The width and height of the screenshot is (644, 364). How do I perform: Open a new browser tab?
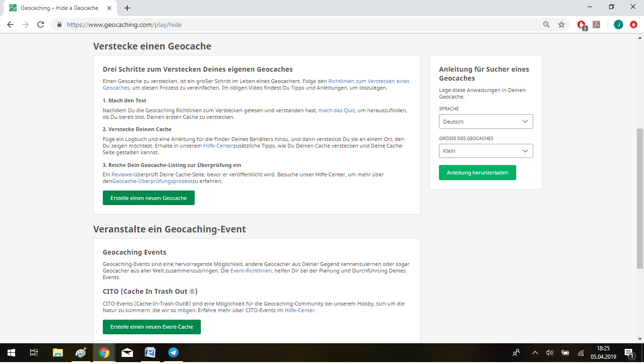[x=127, y=8]
